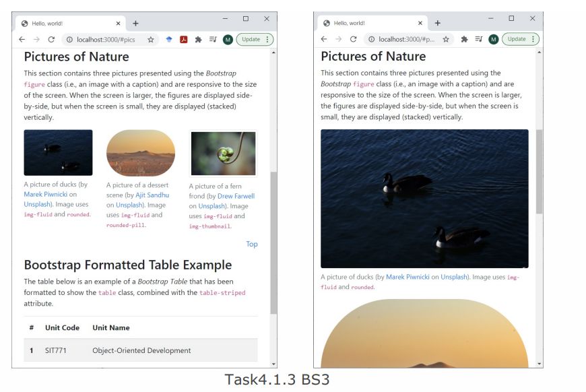This screenshot has height=392, width=586.
Task: Click Pictures of Nature heading in left window
Action: [x=76, y=57]
